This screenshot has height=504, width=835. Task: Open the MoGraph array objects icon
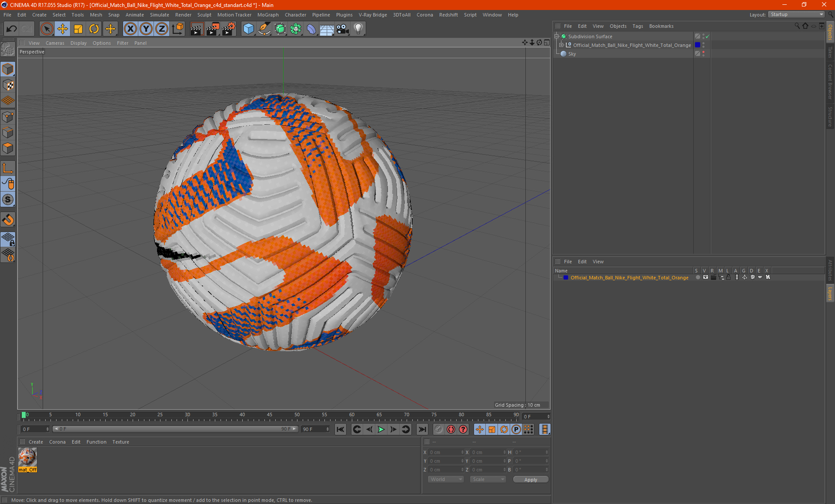(296, 29)
